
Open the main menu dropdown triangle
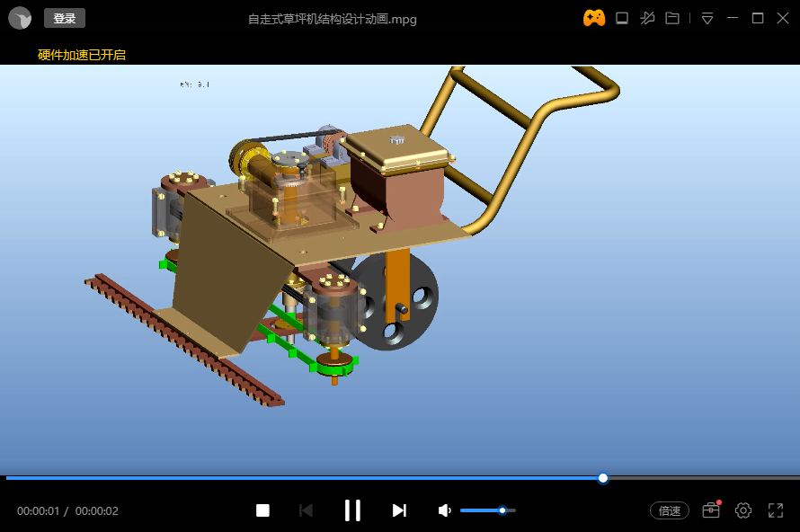(x=707, y=19)
